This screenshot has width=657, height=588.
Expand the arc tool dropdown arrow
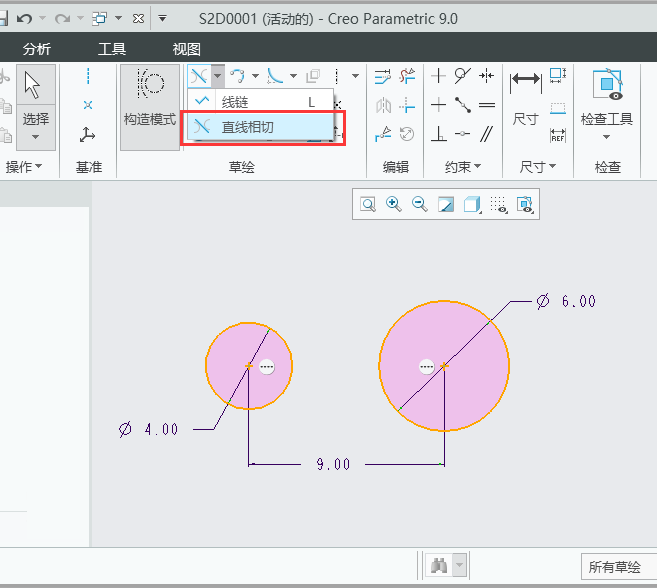point(255,76)
